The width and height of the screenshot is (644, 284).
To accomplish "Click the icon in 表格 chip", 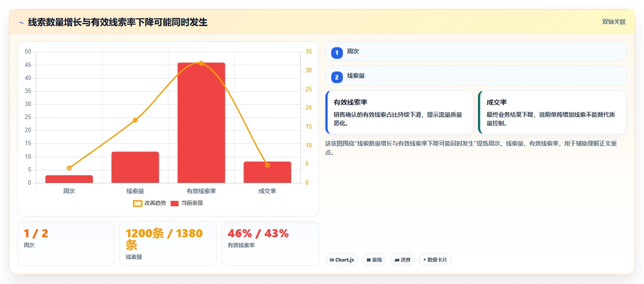I will point(368,260).
